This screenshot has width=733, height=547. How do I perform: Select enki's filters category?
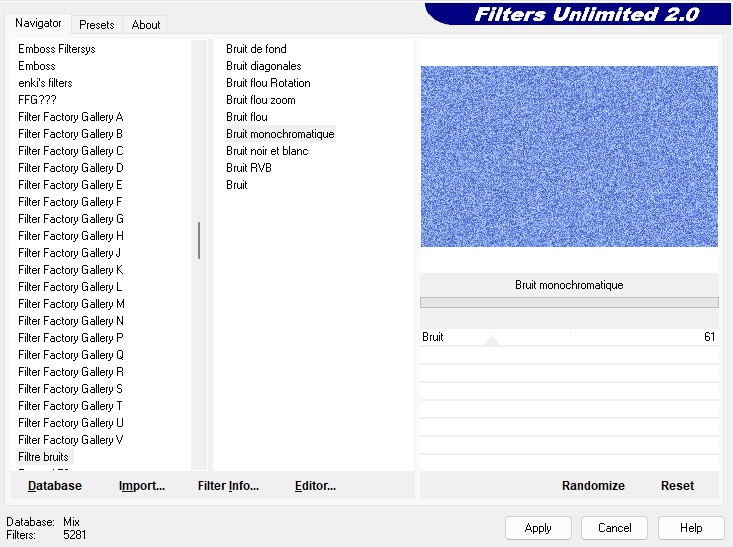[x=45, y=83]
